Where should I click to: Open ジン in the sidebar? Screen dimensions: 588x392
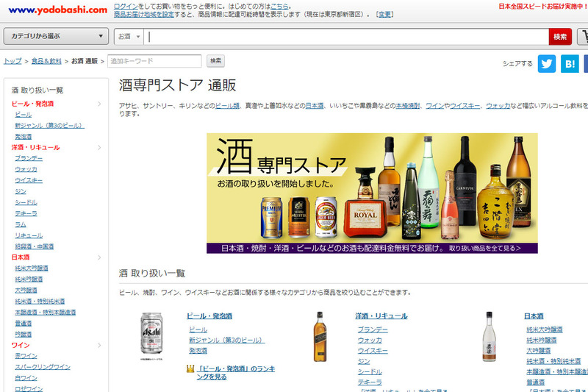coord(21,191)
